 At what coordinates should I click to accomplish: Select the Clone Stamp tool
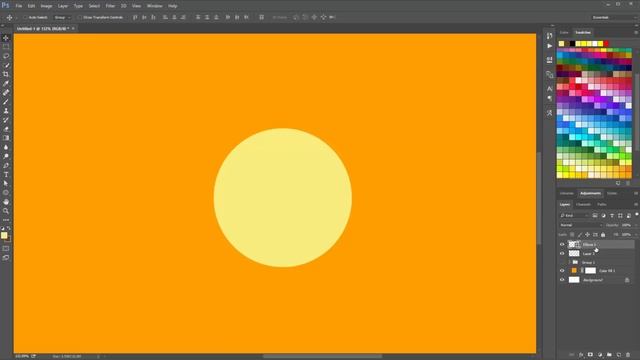click(x=6, y=111)
